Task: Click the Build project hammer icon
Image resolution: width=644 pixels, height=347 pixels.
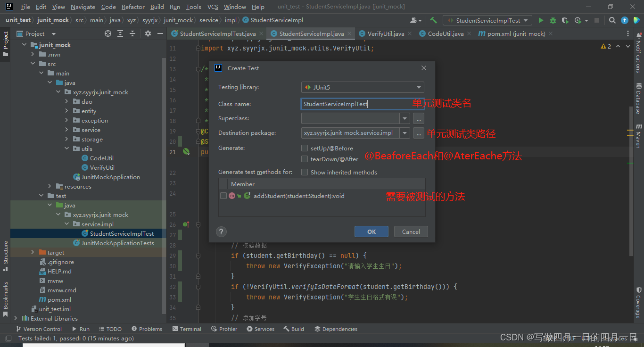Action: pos(433,20)
